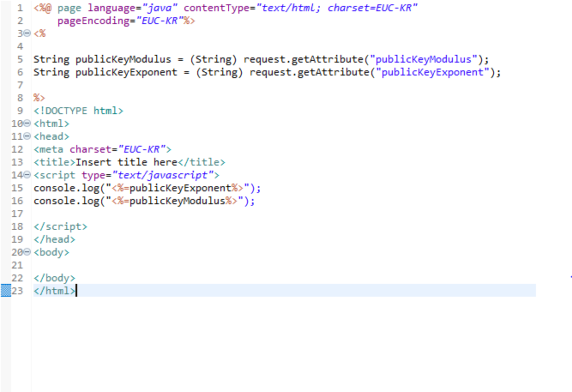Click the "java" attribute value
The image size is (572, 392).
pos(160,8)
